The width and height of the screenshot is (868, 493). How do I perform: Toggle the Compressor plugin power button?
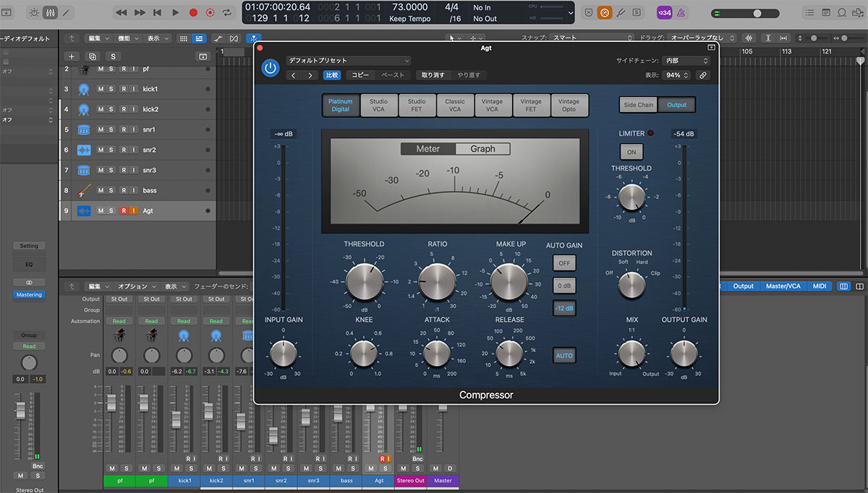pyautogui.click(x=270, y=68)
